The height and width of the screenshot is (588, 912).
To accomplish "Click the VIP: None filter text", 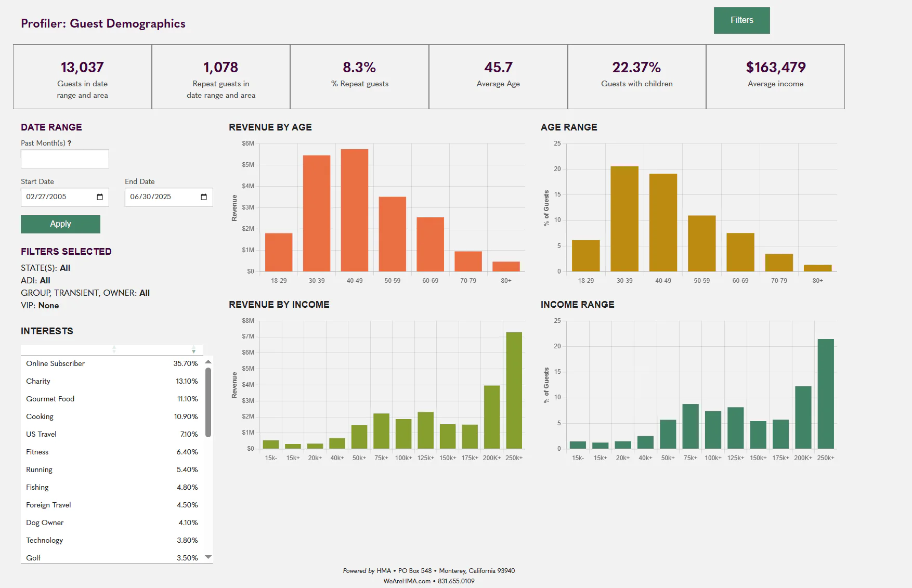I will (40, 306).
